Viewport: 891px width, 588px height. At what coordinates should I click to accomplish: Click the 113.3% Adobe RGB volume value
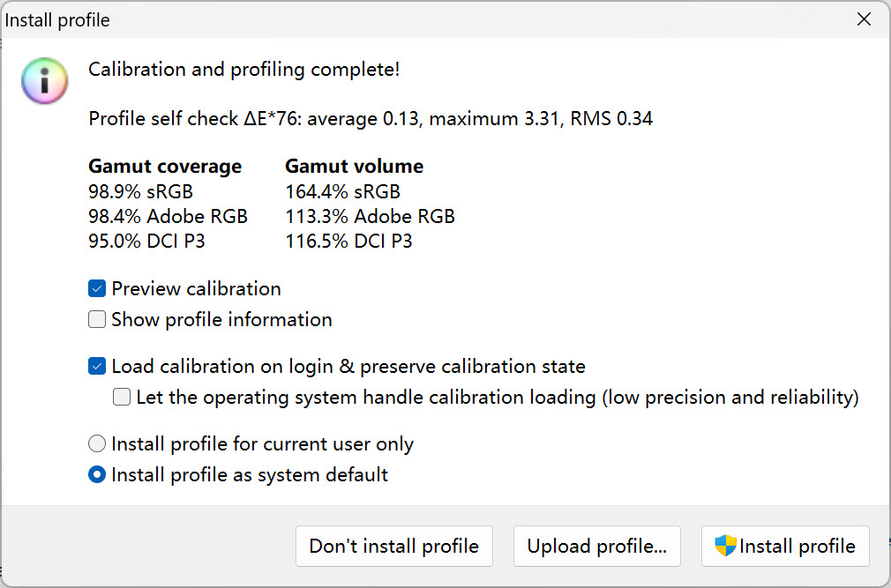point(370,216)
